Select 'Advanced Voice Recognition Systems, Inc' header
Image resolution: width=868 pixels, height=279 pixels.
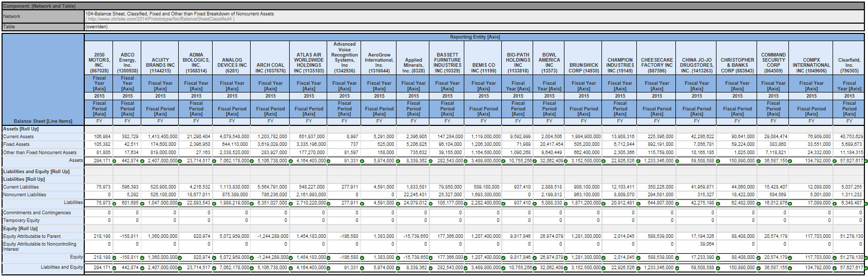tap(345, 58)
